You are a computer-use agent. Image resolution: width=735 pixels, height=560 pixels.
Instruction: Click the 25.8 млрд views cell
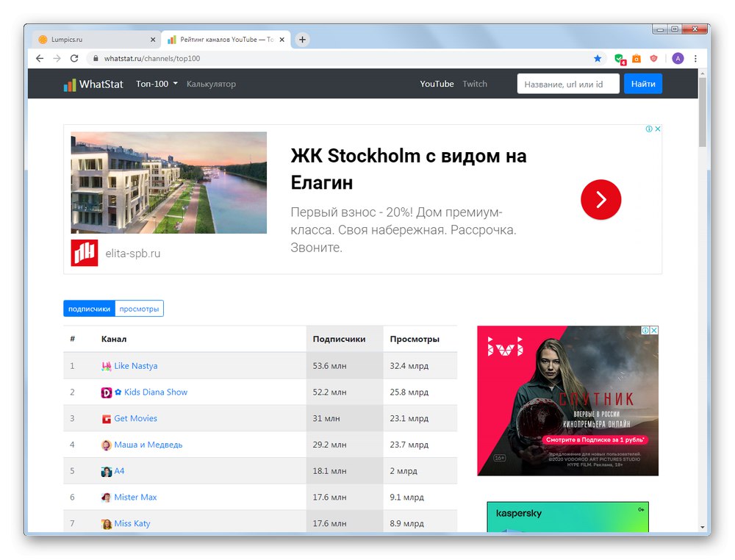click(x=420, y=392)
